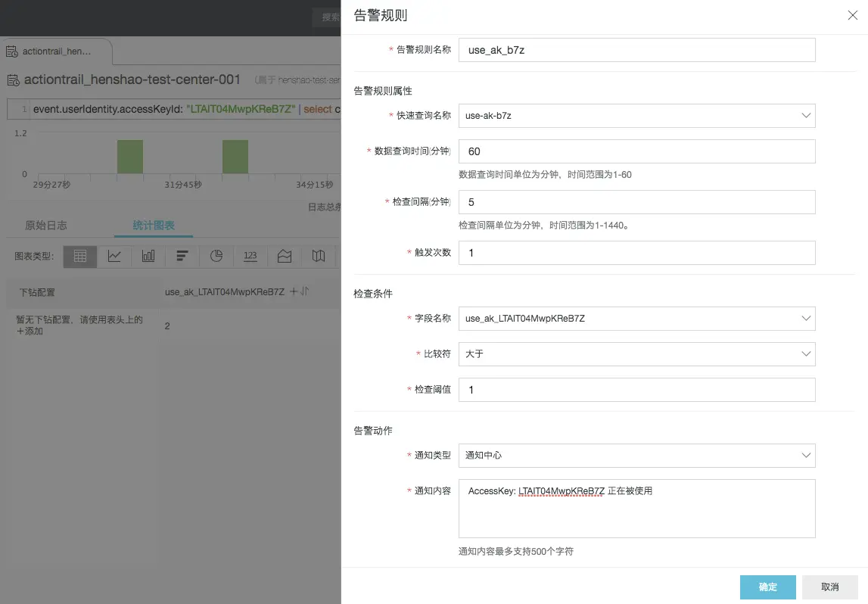Click the 34分15秒 time axis label

tap(314, 185)
